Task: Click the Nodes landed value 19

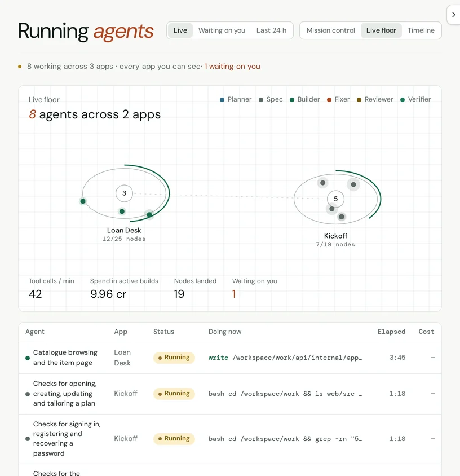Action: [179, 294]
